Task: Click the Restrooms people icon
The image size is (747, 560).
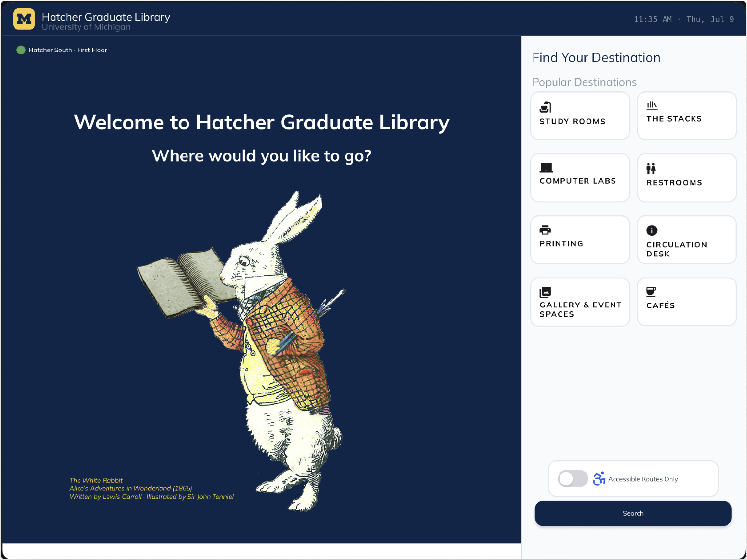Action: (651, 168)
